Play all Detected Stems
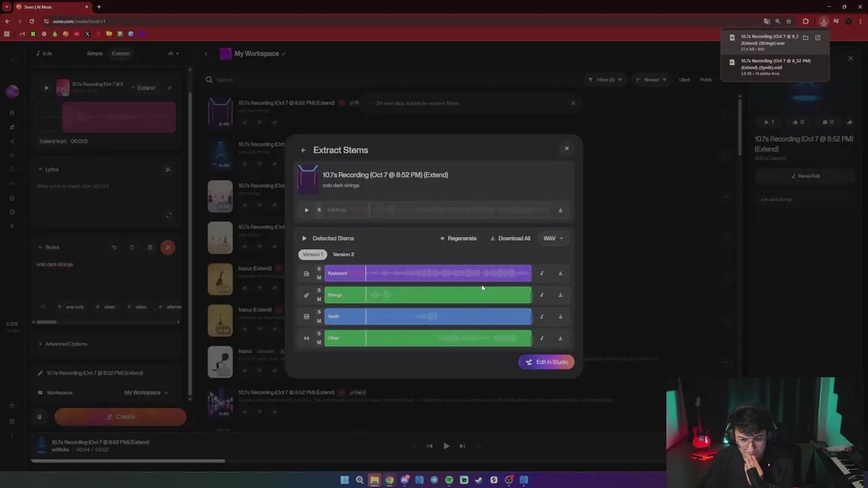This screenshot has width=868, height=488. [304, 239]
